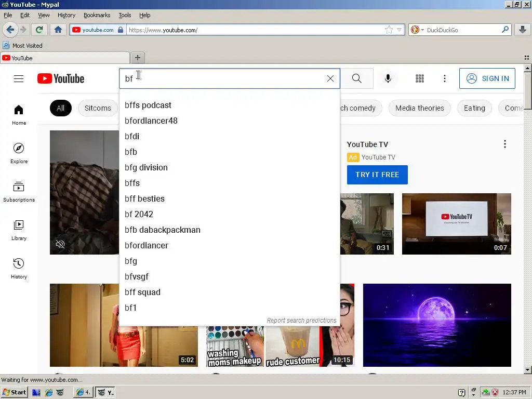Image resolution: width=532 pixels, height=399 pixels.
Task: Open History in the sidebar
Action: 19,269
